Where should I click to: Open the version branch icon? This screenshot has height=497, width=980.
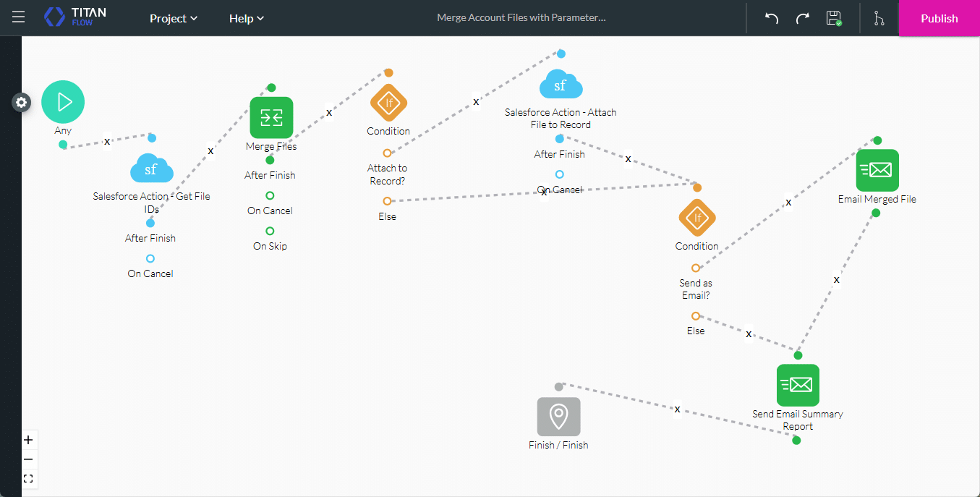[879, 18]
